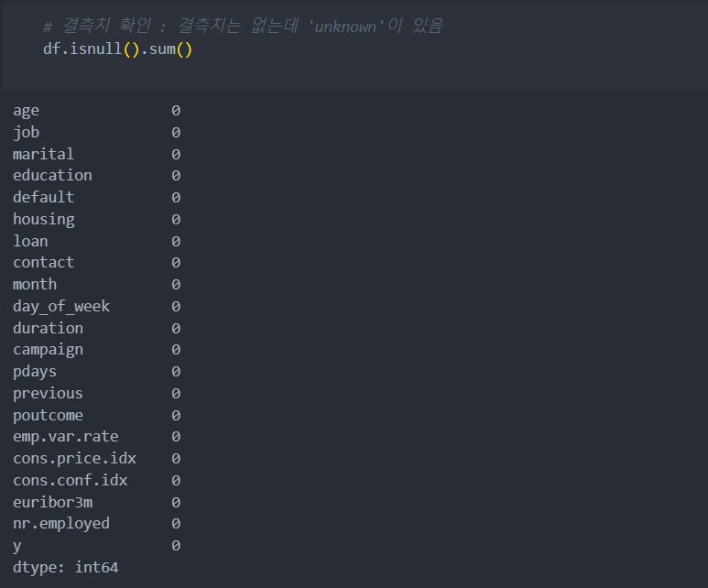
Task: Click the marital column name
Action: click(43, 154)
